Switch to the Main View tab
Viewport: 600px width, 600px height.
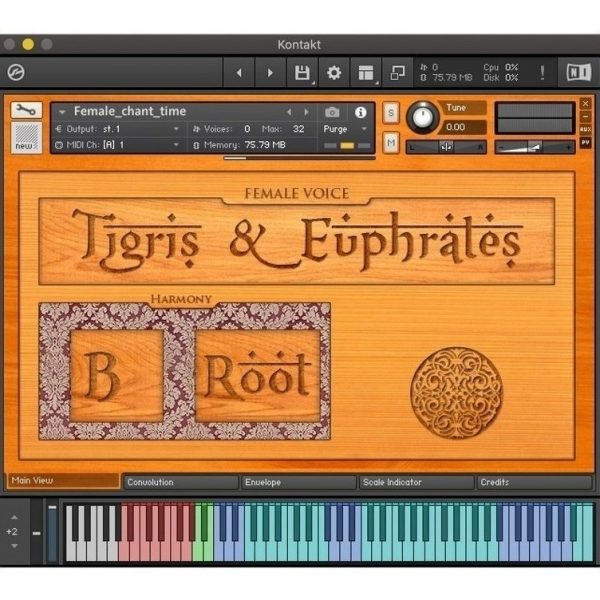click(x=64, y=481)
